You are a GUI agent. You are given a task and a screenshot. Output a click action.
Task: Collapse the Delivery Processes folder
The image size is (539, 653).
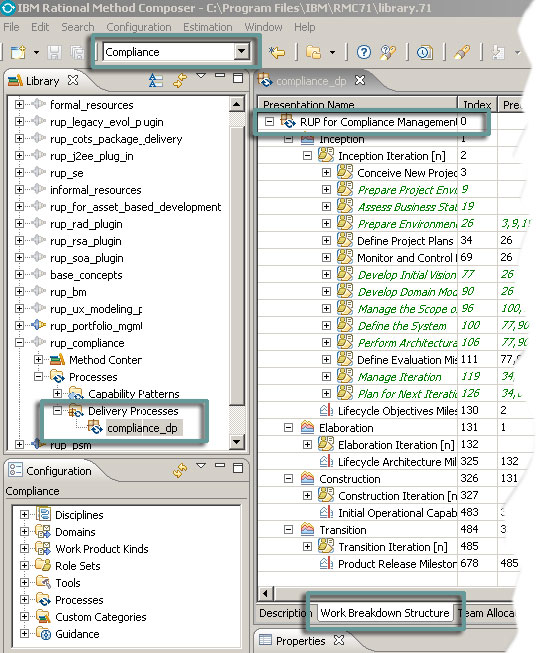tap(57, 411)
